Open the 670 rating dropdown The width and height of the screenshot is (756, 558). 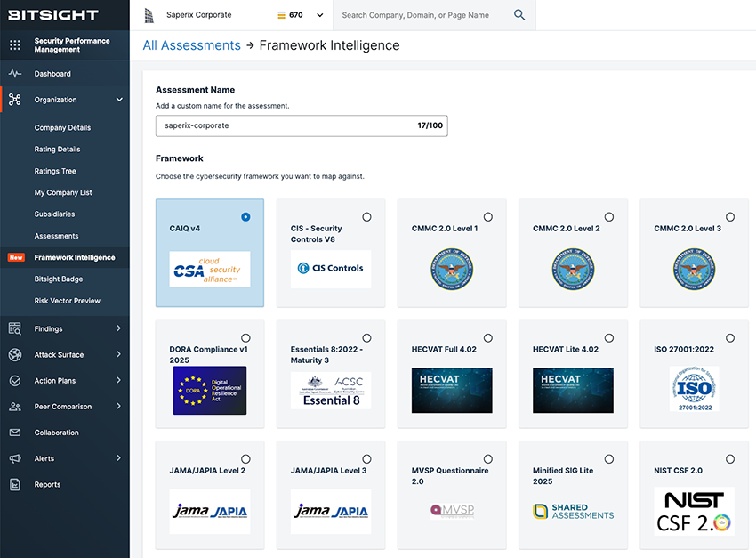[319, 15]
